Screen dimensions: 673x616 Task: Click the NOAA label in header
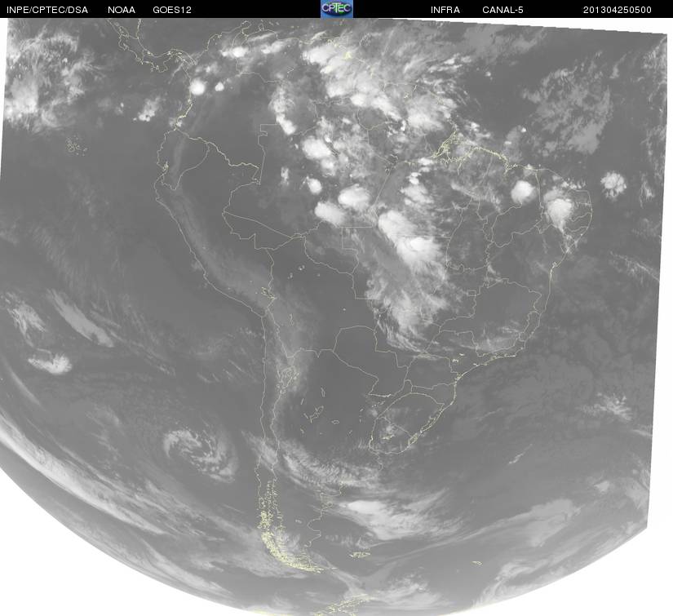[x=122, y=10]
